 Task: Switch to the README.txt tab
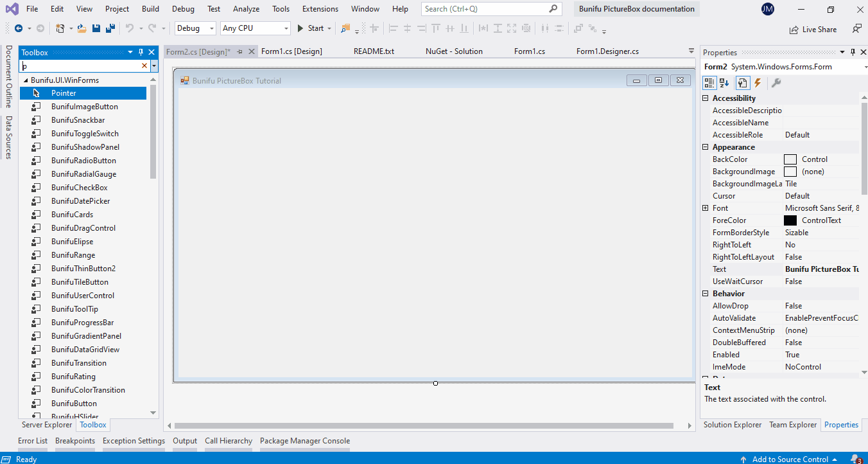[374, 51]
